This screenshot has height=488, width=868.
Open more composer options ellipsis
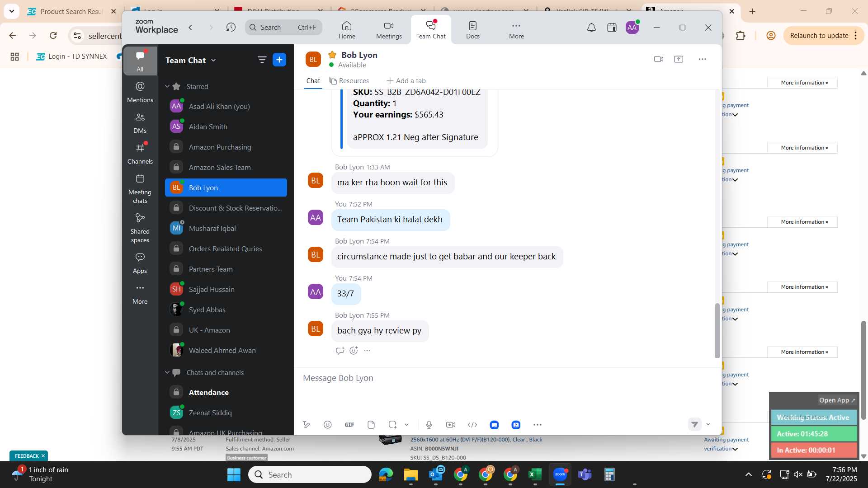click(x=538, y=425)
